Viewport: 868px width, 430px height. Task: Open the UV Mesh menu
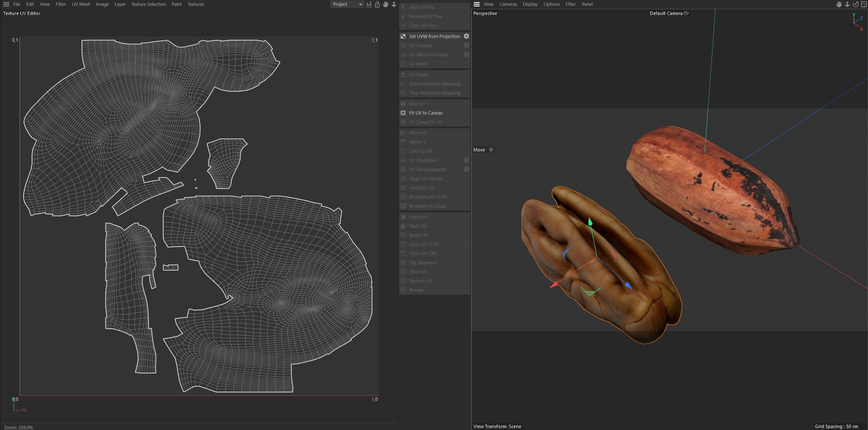[81, 4]
